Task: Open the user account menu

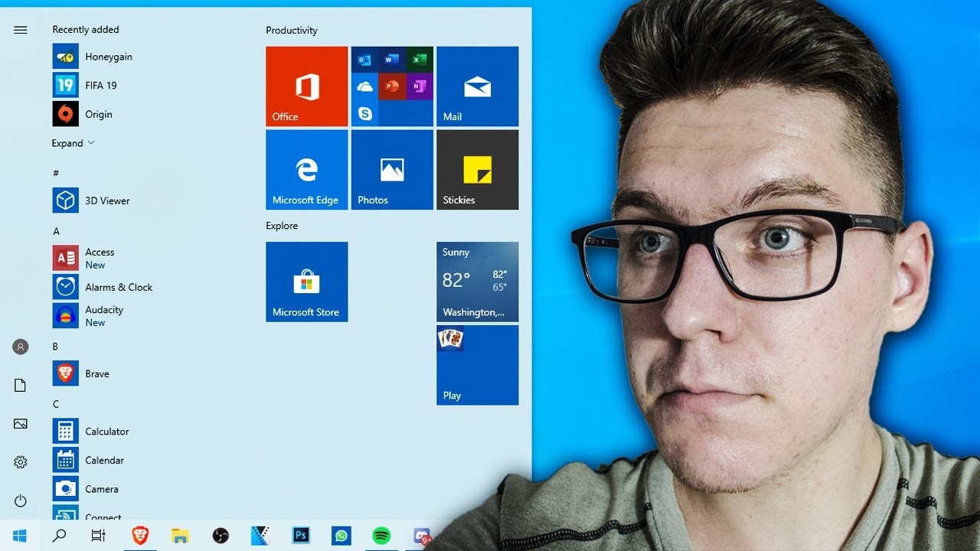Action: [x=21, y=347]
